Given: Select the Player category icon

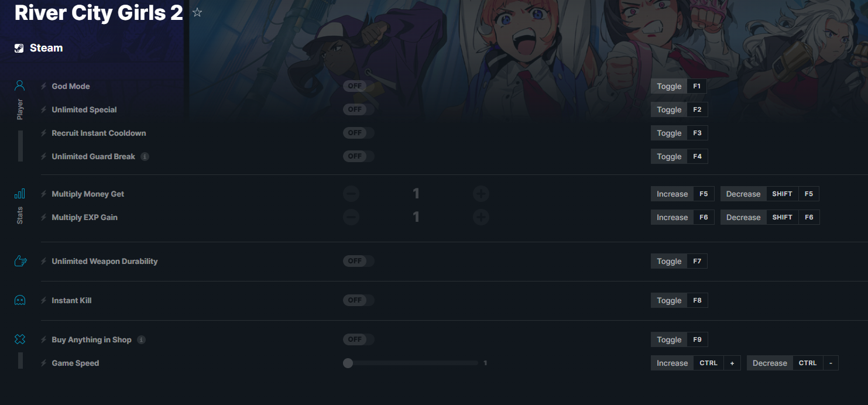Looking at the screenshot, I should pyautogui.click(x=19, y=86).
